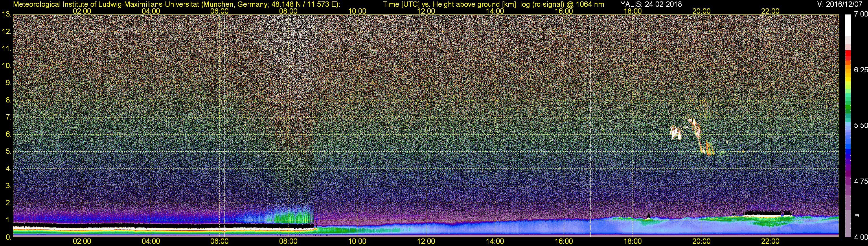
Task: Click the 13 km height axis label
Action: click(x=6, y=14)
